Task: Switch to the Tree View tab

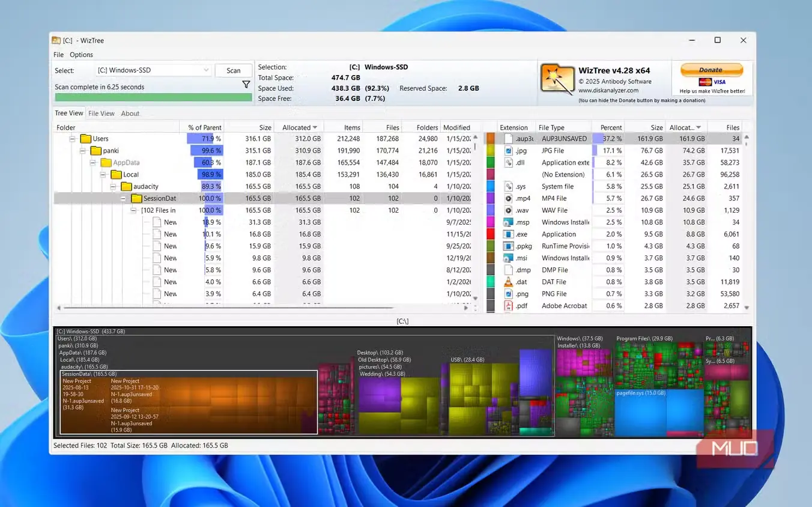Action: click(69, 113)
